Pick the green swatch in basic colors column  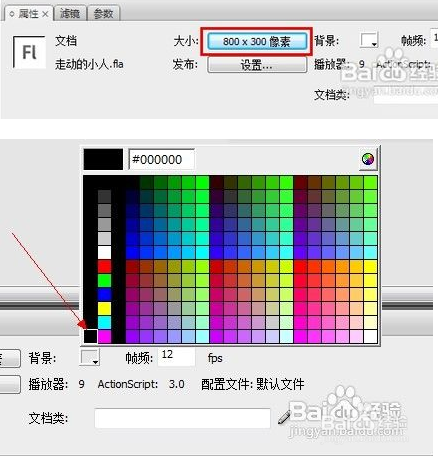point(104,280)
